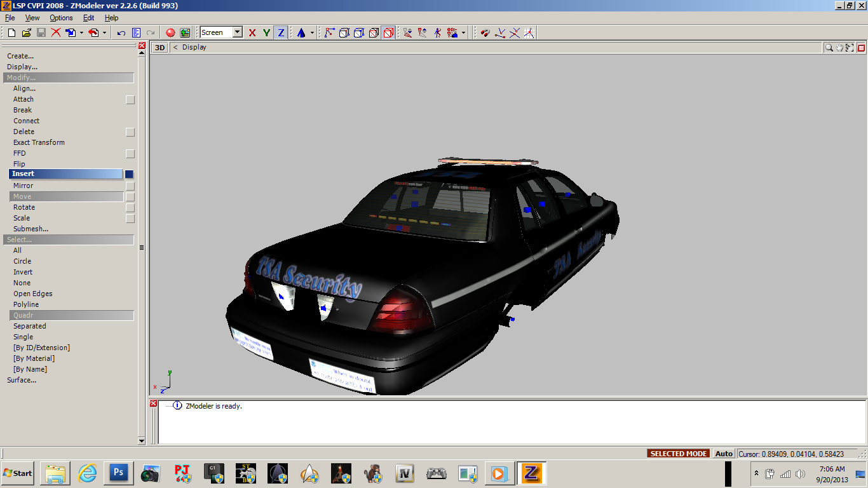Toggle the options box beside Delete

tap(130, 132)
